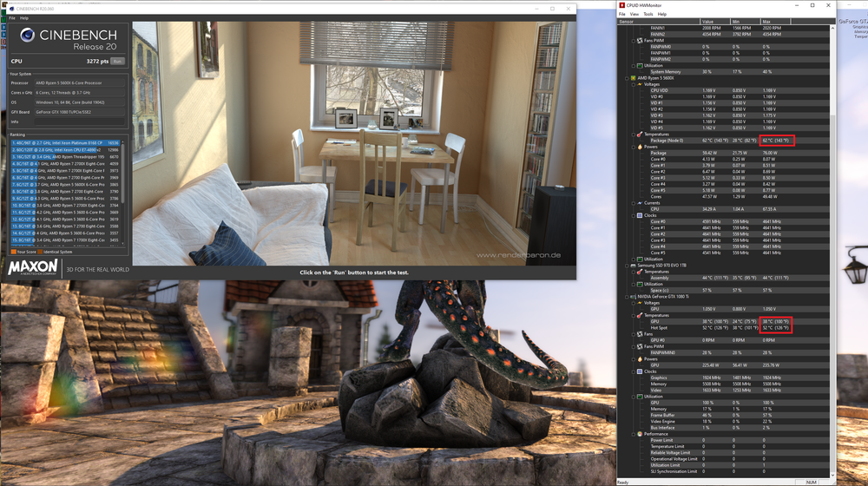Collapse the NVIDIA GeForce GTX 1080 Ti node
Viewport: 868px width, 486px height.
click(628, 297)
